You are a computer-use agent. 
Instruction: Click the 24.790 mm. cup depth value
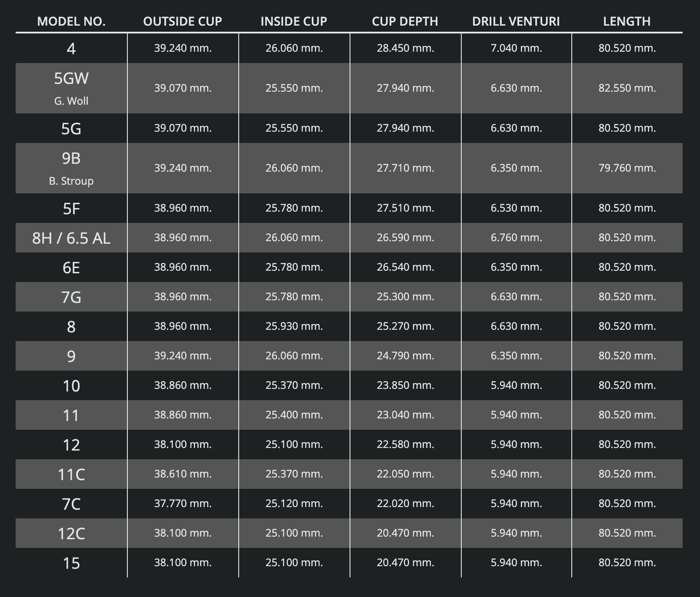coord(405,356)
